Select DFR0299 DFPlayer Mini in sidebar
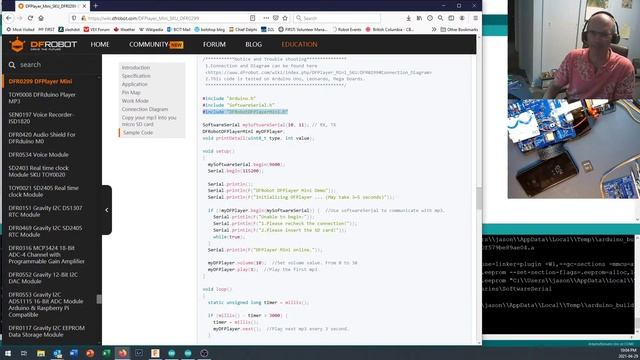 pos(40,81)
